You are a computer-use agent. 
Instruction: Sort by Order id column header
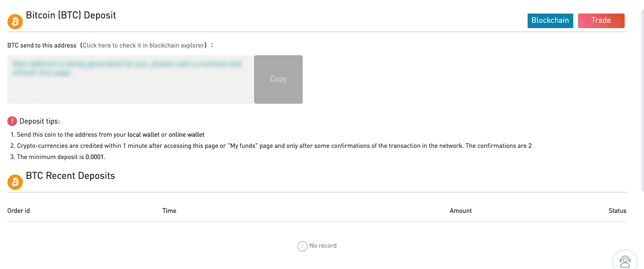[x=19, y=211]
